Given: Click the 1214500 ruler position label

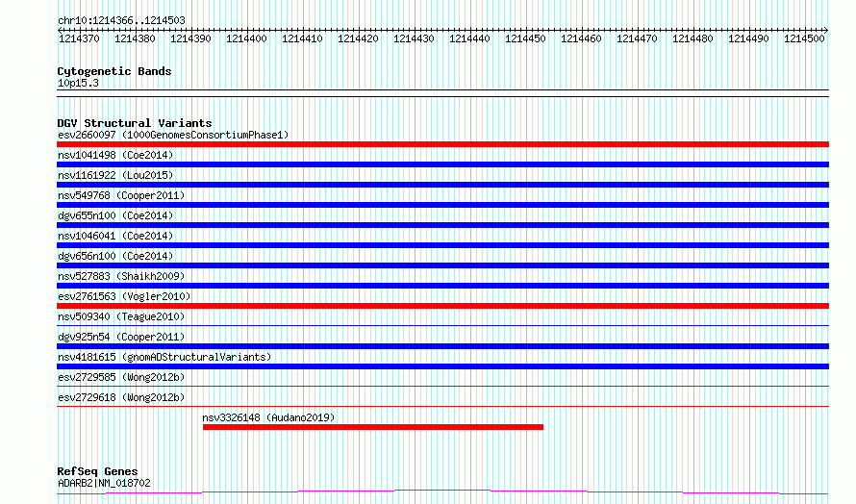Looking at the screenshot, I should pyautogui.click(x=804, y=39).
